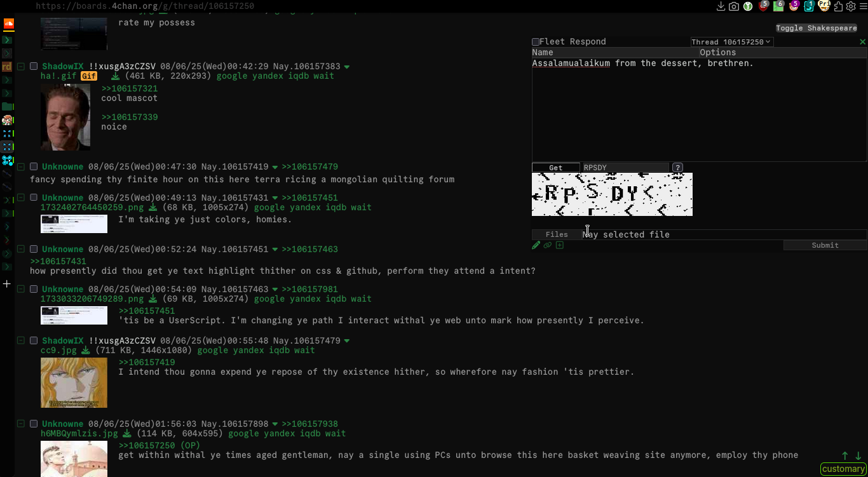Open the rd tab in the sidebar
Screen dimensions: 868x477
point(7,67)
